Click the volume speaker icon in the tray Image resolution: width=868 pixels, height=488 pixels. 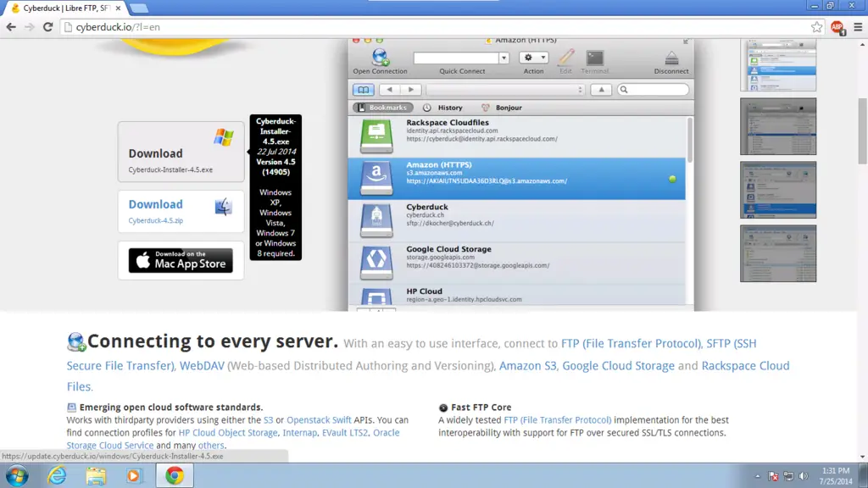point(804,476)
